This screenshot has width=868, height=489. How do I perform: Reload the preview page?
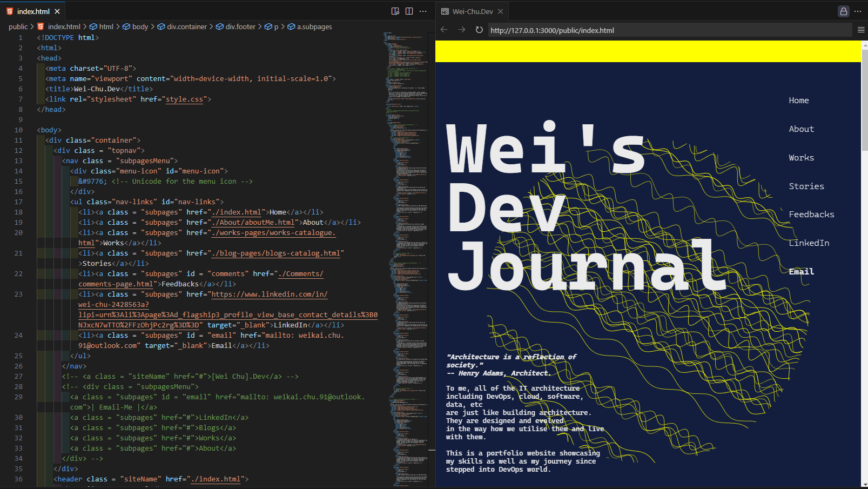click(x=479, y=30)
